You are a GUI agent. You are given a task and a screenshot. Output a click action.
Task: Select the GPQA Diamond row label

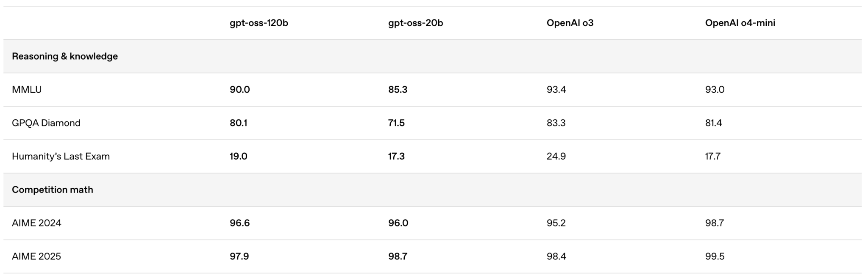click(46, 123)
